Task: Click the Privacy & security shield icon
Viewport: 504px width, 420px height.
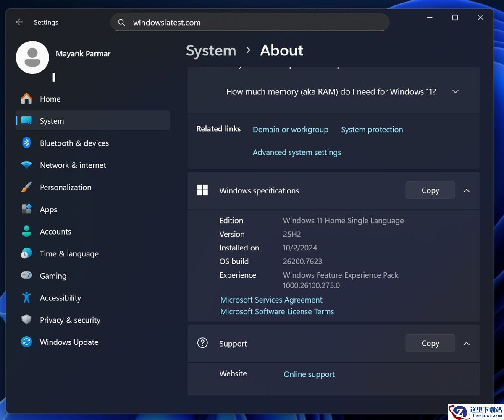Action: [x=26, y=320]
